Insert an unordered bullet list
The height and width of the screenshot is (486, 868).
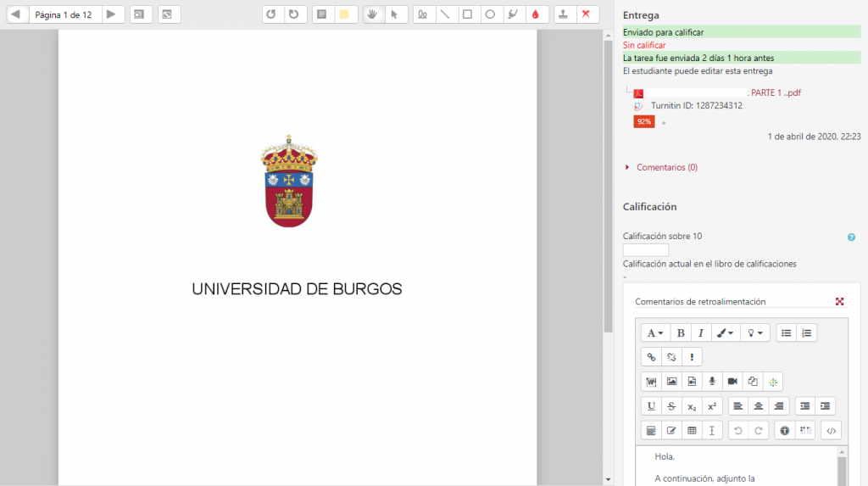(786, 333)
